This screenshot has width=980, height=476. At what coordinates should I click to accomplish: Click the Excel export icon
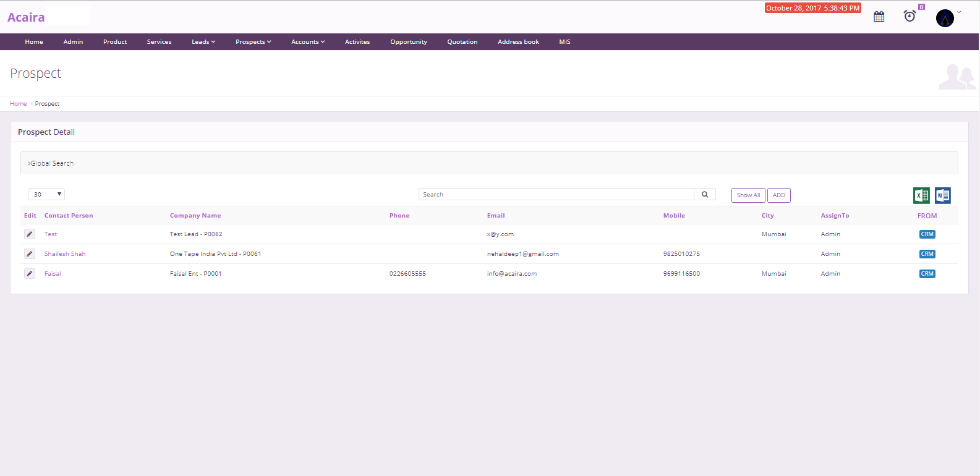(921, 195)
